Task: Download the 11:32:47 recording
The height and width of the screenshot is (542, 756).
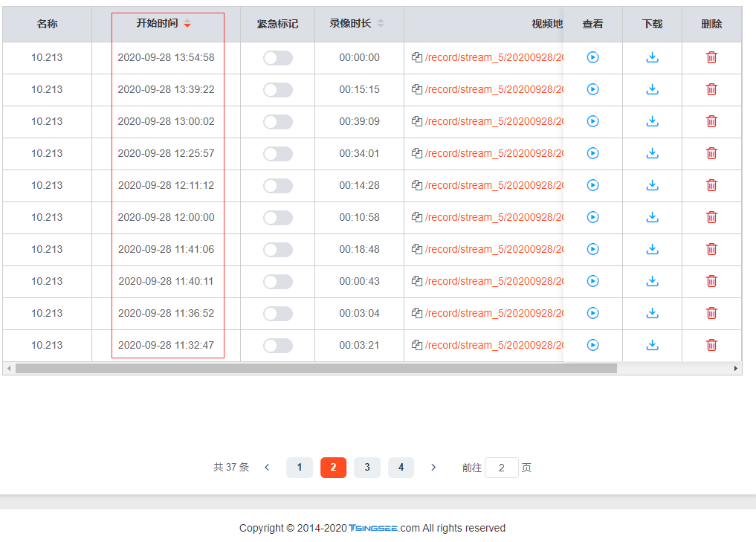Action: click(652, 345)
